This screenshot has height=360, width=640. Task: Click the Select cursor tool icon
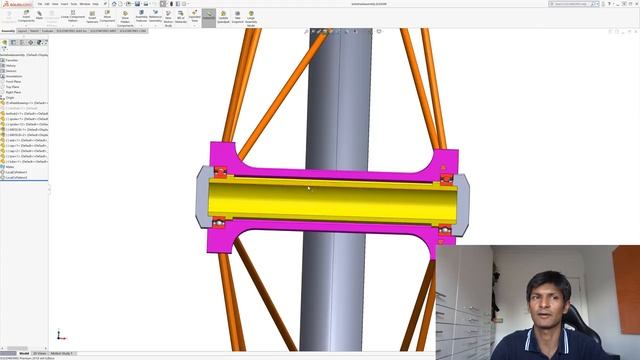163,4
